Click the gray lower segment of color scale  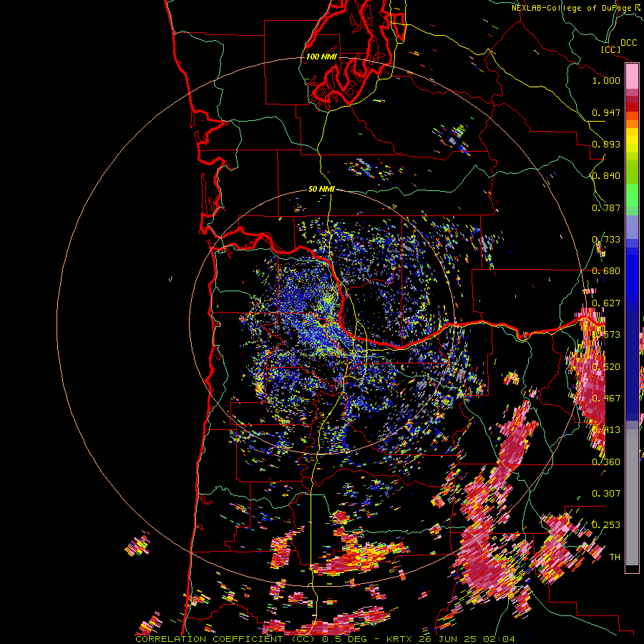(632, 497)
